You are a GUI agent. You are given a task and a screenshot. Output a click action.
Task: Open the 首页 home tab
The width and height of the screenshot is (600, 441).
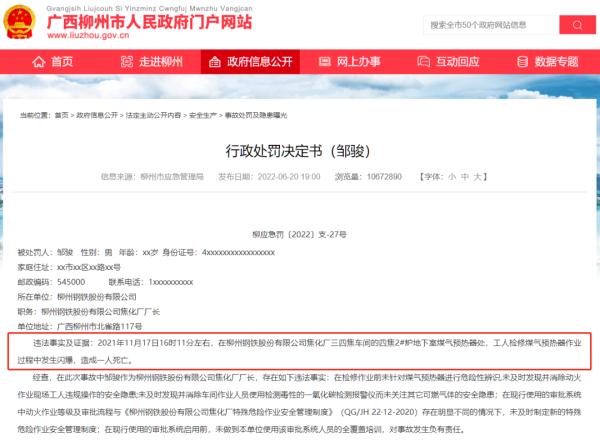tap(52, 62)
